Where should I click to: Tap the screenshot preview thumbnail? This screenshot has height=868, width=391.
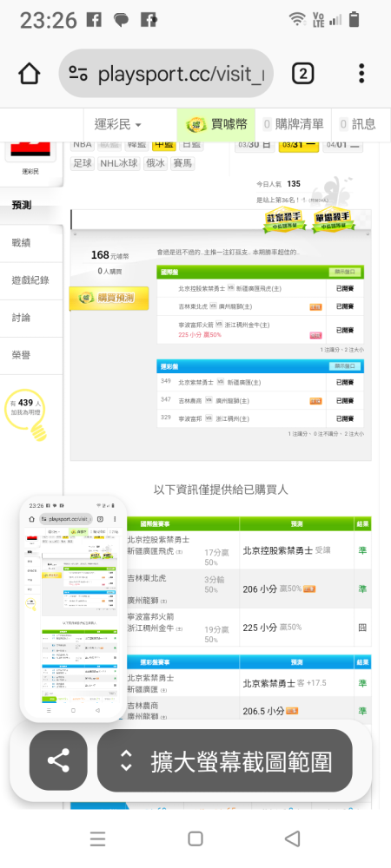pos(73,609)
